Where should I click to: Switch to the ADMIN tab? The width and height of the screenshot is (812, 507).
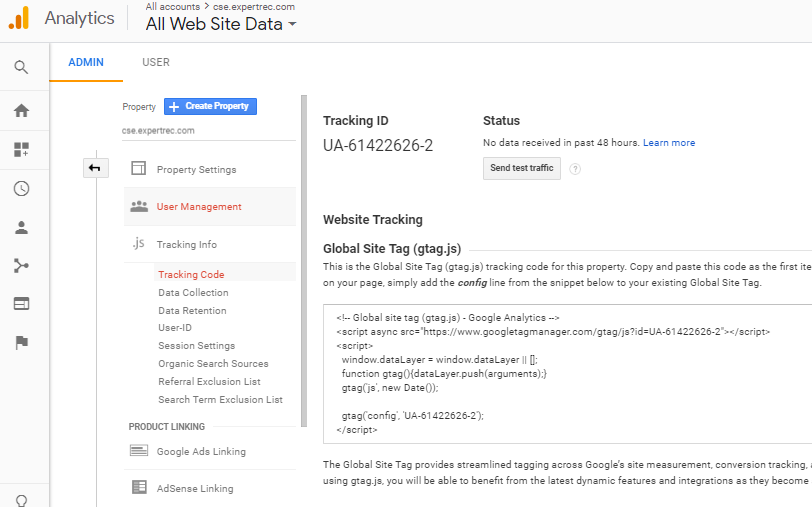[x=86, y=62]
